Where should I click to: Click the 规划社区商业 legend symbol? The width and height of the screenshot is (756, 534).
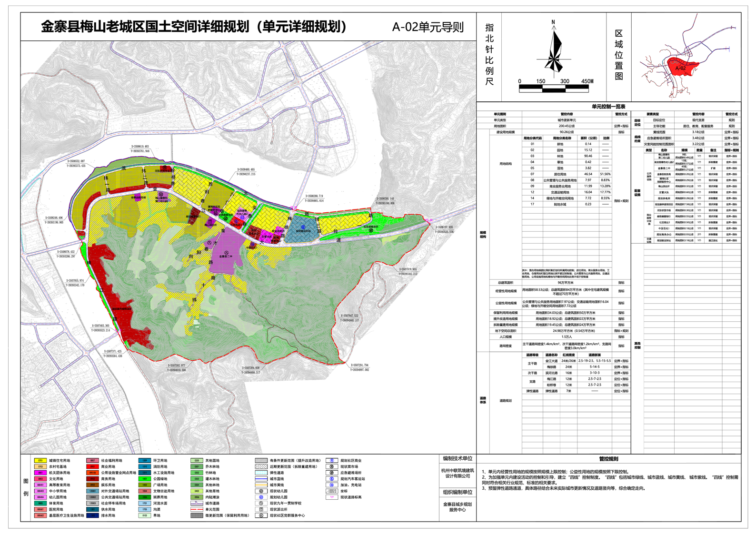331,461
